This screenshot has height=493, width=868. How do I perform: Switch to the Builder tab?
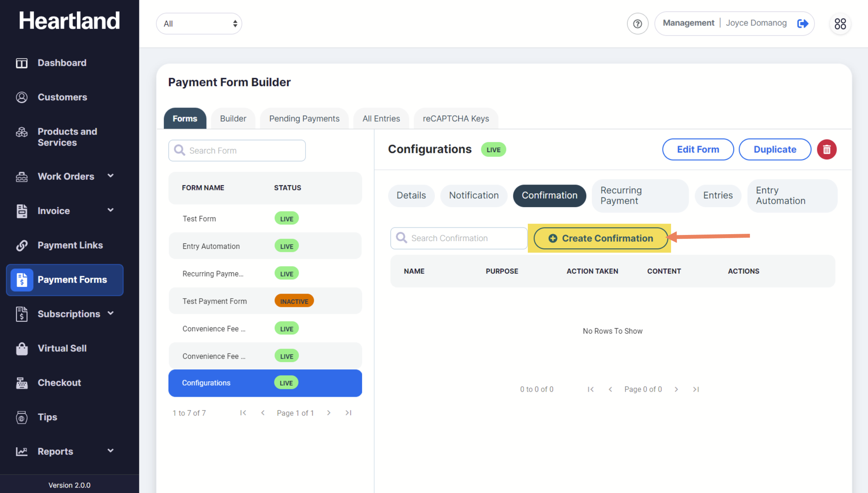(x=233, y=118)
